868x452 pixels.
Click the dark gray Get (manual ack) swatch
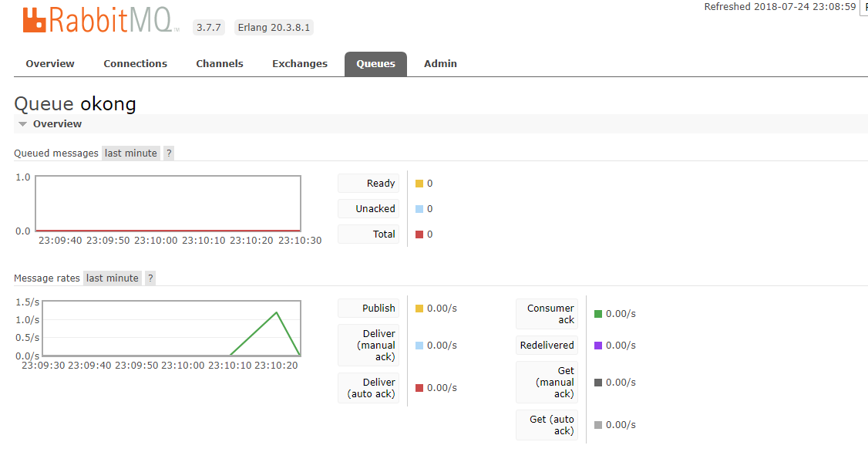pyautogui.click(x=598, y=383)
